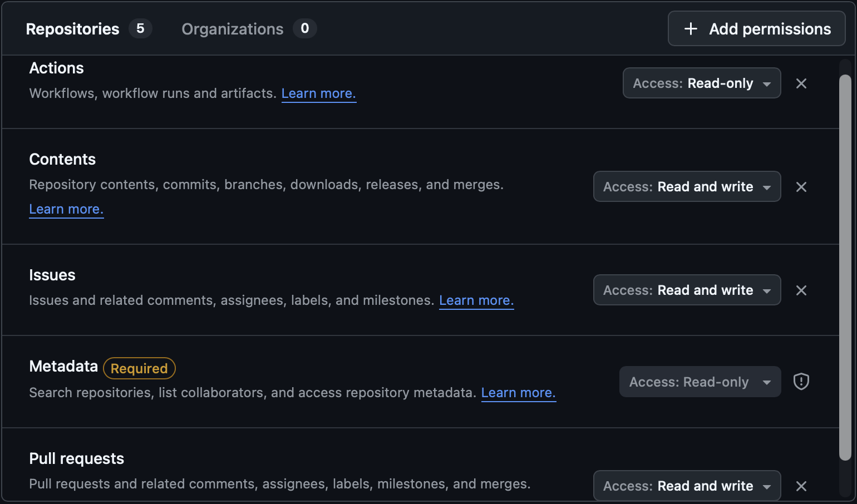Open the Learn more link for Actions

(318, 93)
